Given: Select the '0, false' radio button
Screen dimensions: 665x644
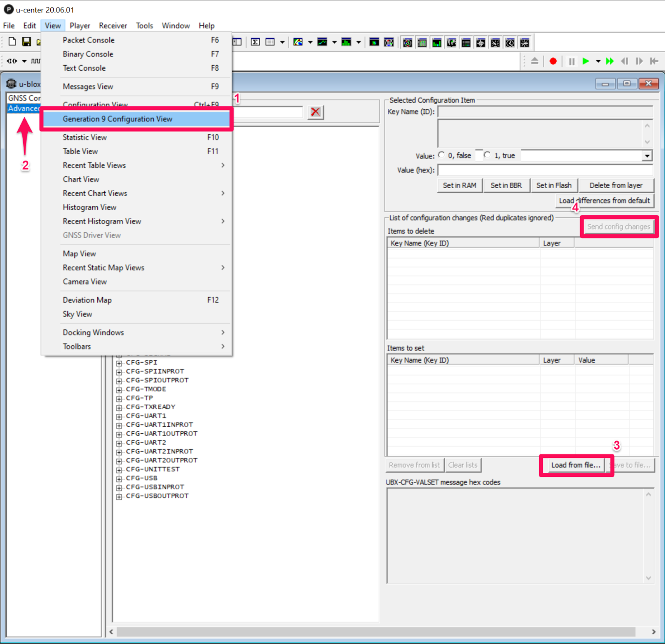Looking at the screenshot, I should tap(441, 155).
